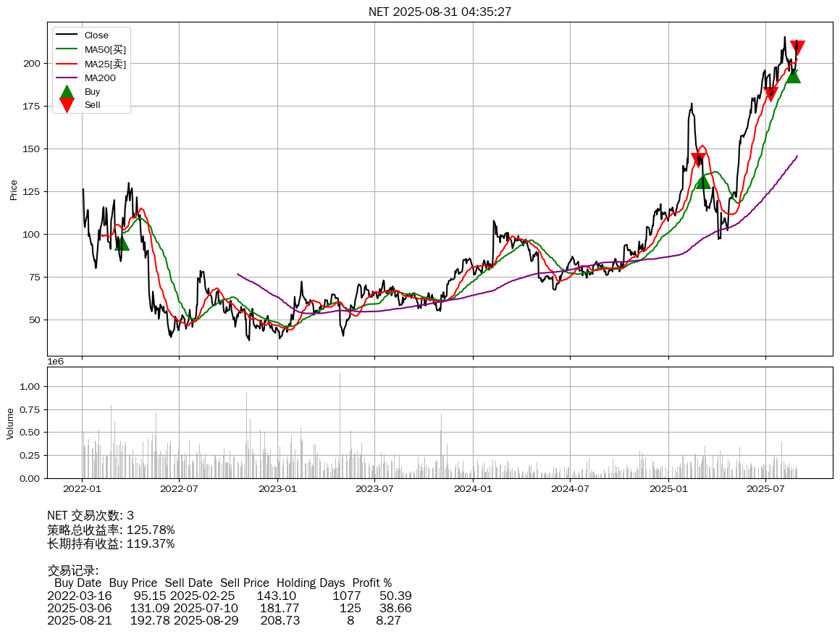Screen dimensions: 840x634
Task: Click the red Sell triangle in legend
Action: (x=67, y=105)
